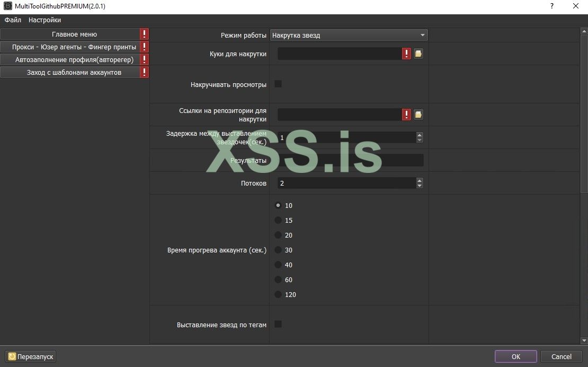
Task: Switch to the Главное меню tab
Action: pyautogui.click(x=74, y=34)
